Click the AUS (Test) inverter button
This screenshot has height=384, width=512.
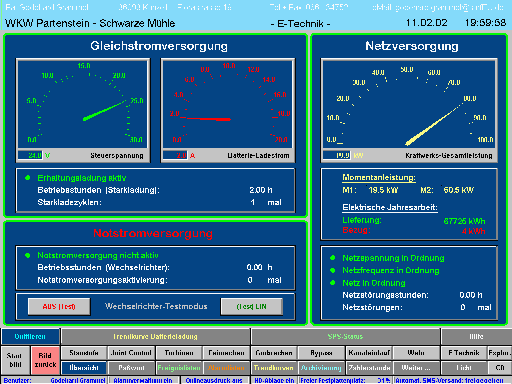tap(59, 306)
